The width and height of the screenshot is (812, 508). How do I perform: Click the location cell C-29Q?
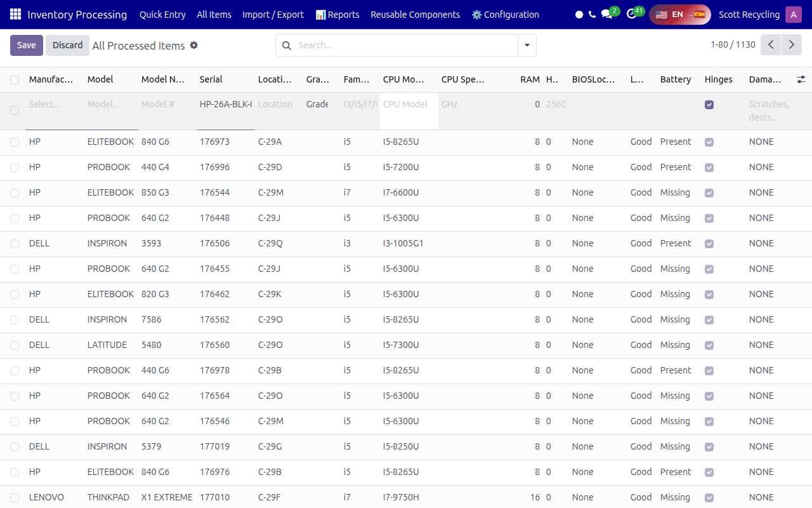[x=270, y=243]
